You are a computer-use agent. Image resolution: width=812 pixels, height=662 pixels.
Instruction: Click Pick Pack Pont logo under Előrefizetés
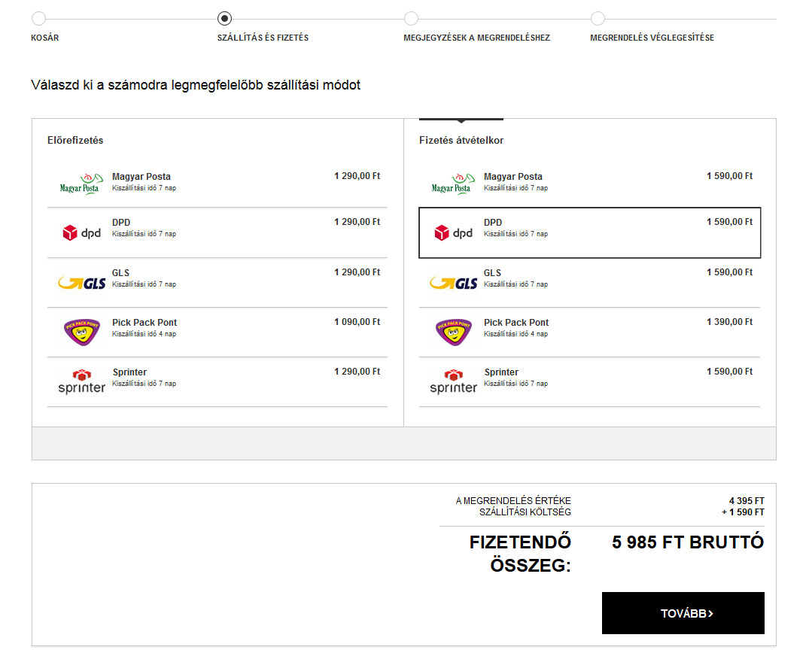point(81,332)
